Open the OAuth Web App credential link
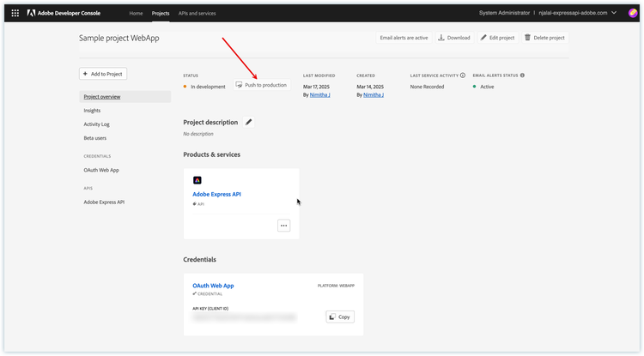The width and height of the screenshot is (644, 356). [213, 286]
